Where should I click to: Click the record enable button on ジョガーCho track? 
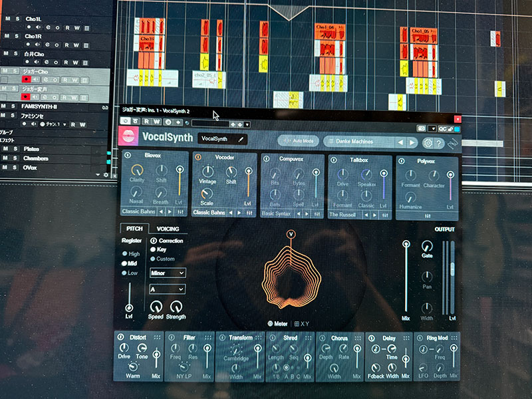click(x=26, y=79)
